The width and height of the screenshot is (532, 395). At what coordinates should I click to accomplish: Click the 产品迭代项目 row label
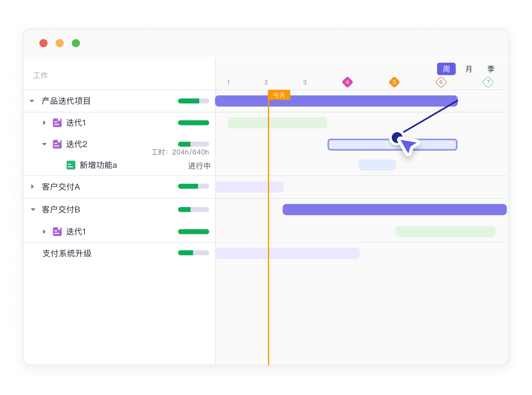click(x=66, y=101)
